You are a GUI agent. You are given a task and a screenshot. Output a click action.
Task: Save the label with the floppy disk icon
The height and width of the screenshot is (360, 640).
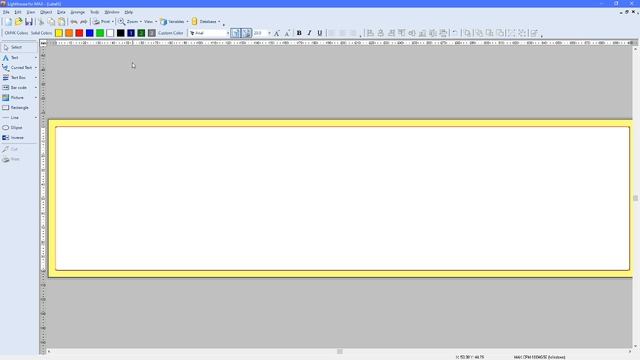29,22
